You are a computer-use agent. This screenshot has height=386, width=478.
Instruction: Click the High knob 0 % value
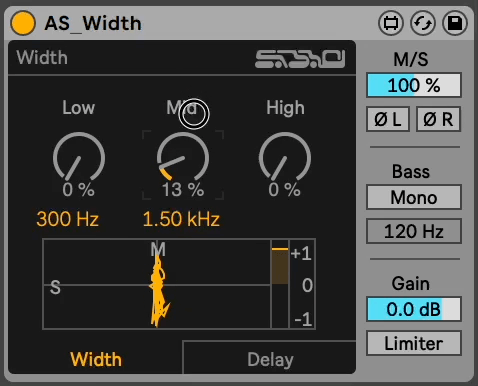[284, 190]
